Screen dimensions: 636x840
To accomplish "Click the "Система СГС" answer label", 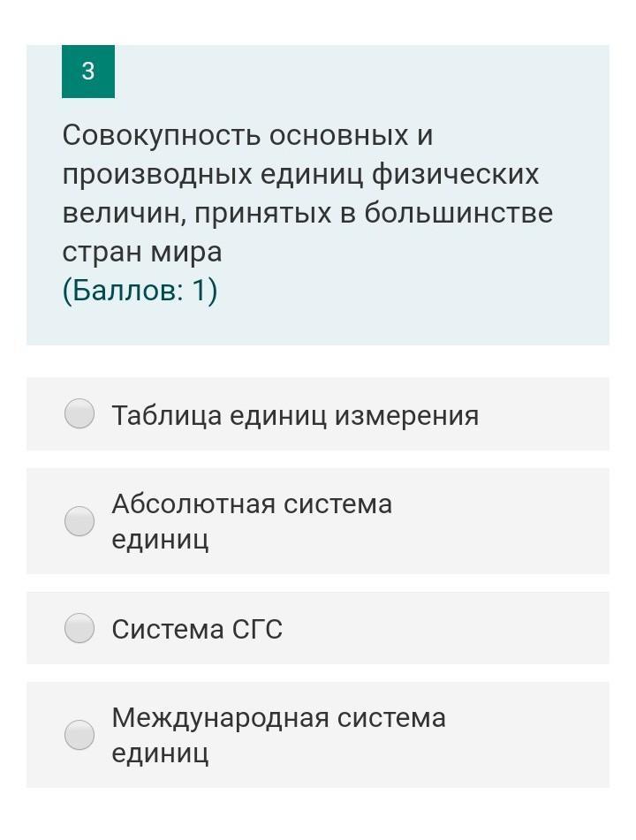I will tap(197, 630).
